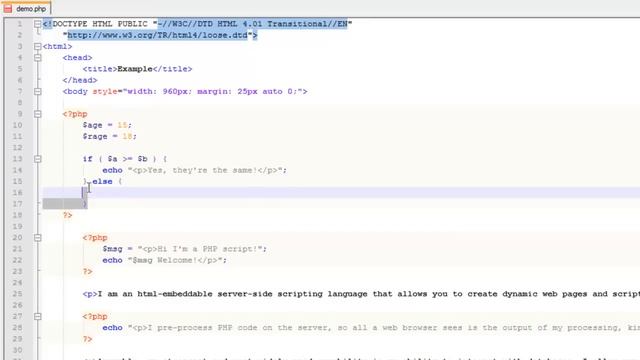Click the "Yes, they're the same!" string
The image size is (640, 360).
(205, 170)
